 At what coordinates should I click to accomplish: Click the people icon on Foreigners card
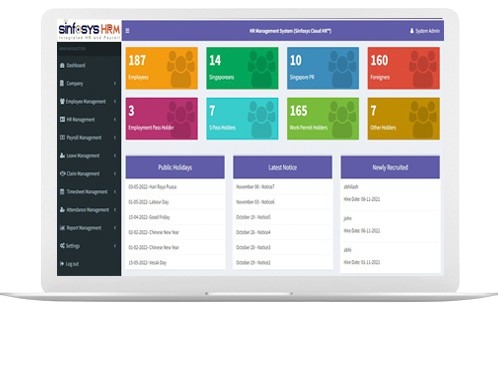[x=423, y=69]
